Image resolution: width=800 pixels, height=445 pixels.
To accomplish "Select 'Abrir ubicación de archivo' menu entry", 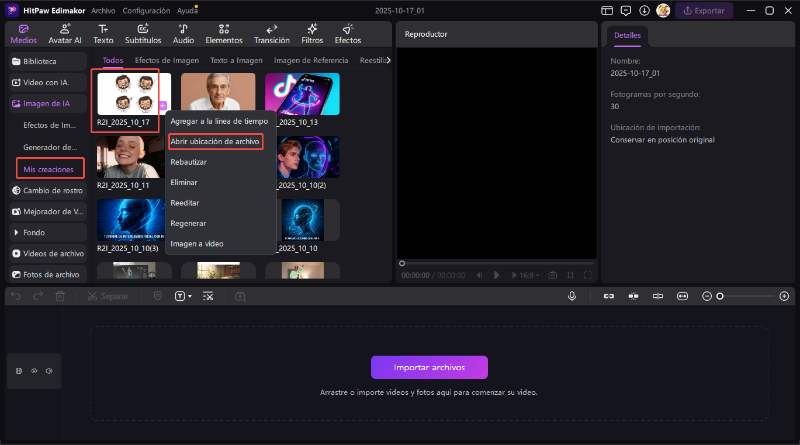I will pyautogui.click(x=215, y=142).
